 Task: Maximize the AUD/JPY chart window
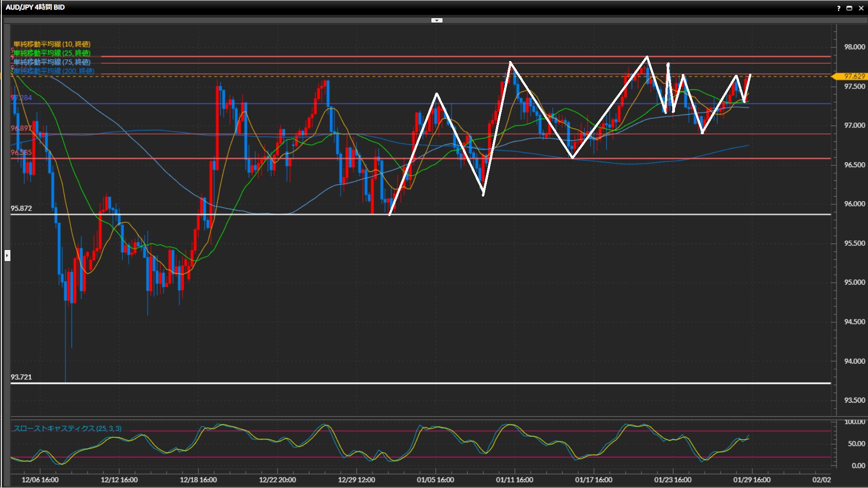point(849,8)
